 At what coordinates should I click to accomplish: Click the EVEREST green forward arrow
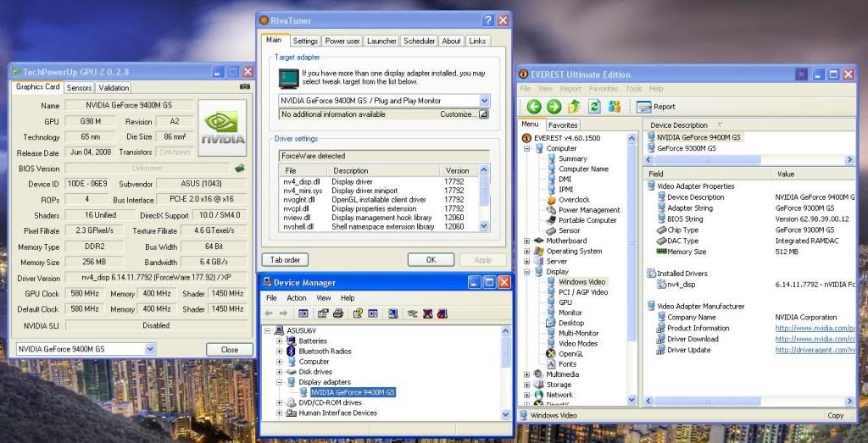pyautogui.click(x=554, y=106)
